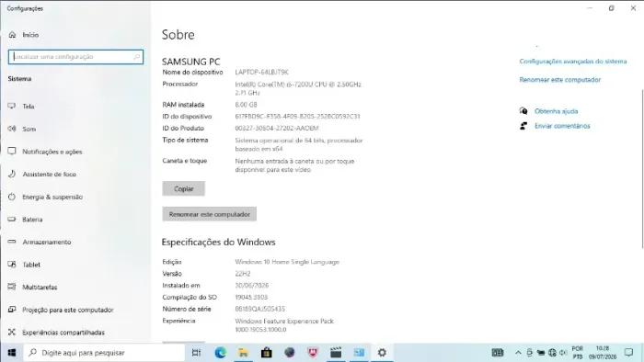This screenshot has width=644, height=362.
Task: Click the Especificações do Windows heading
Action: (x=219, y=242)
